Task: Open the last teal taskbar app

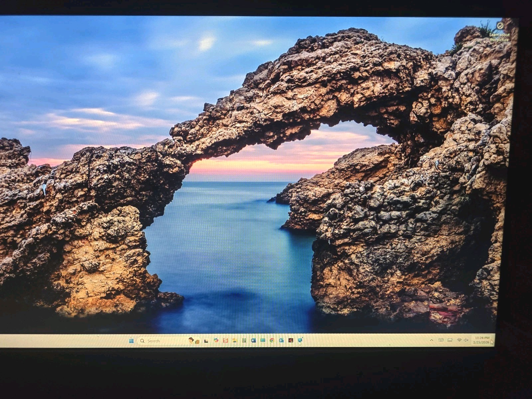Action: coord(300,340)
